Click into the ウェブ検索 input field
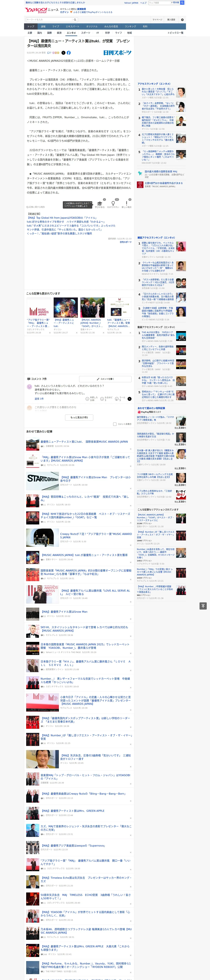Screen dimensions: 210x980 click(160, 3)
